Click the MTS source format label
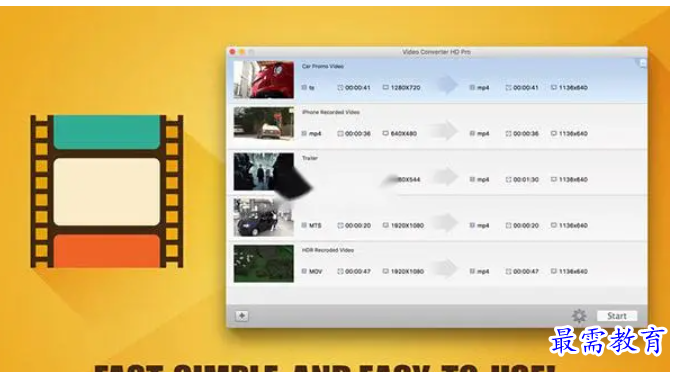 pyautogui.click(x=315, y=225)
